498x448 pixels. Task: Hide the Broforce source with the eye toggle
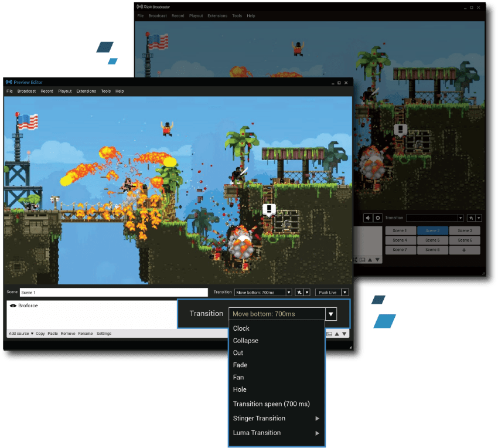14,305
